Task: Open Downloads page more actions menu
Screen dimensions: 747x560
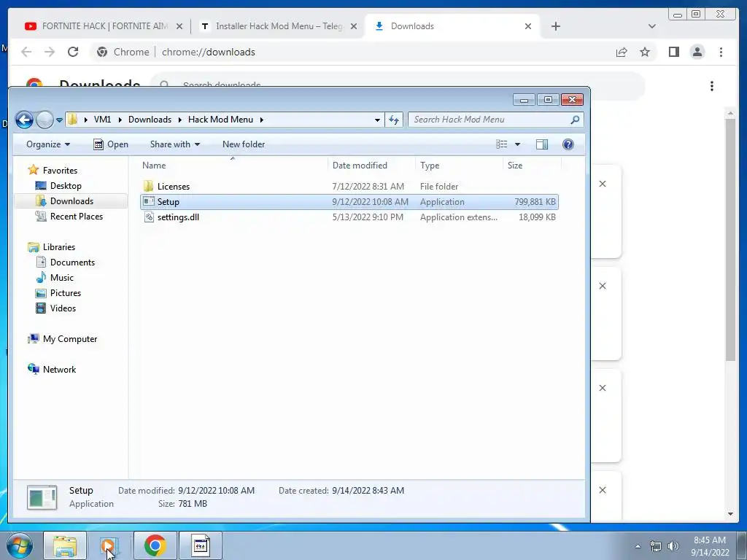Action: pos(712,86)
